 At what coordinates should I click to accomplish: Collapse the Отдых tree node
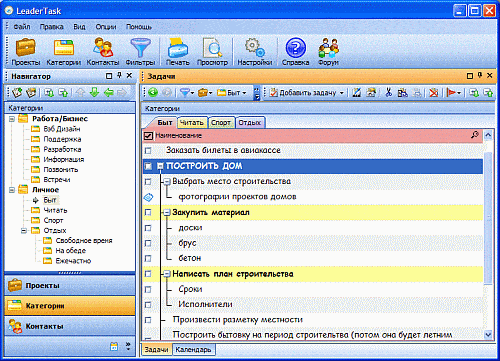pos(24,231)
